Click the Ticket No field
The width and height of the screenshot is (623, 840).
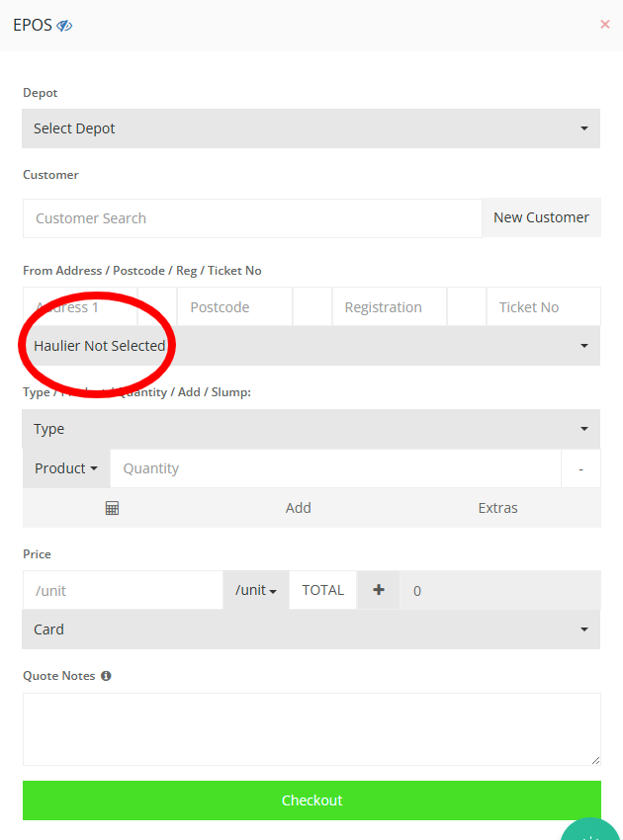tap(542, 307)
